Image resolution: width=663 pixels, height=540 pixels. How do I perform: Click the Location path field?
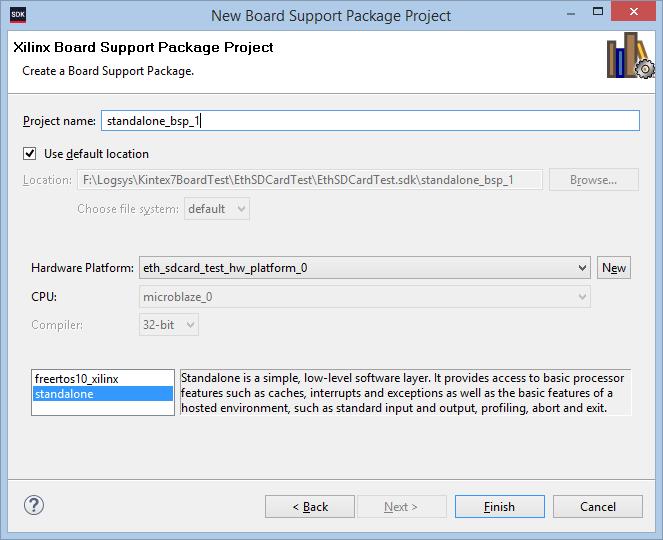(310, 180)
